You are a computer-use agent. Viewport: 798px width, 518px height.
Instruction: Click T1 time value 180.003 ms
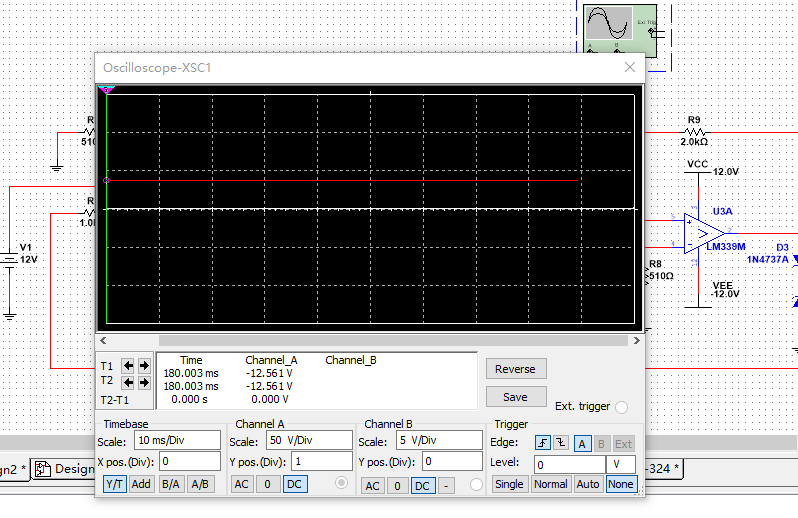coord(191,373)
